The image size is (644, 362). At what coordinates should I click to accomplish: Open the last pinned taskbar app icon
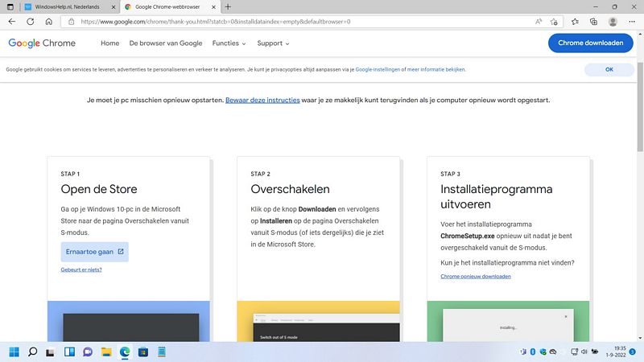coord(162,352)
